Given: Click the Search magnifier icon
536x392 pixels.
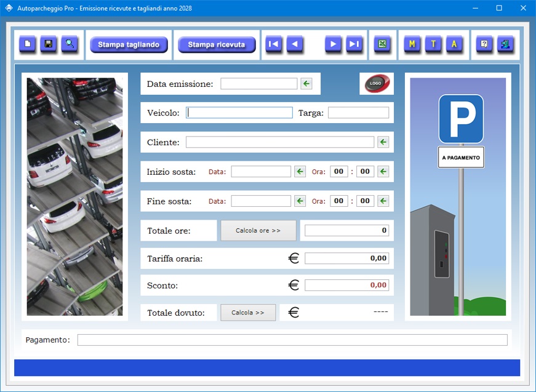Looking at the screenshot, I should coord(70,44).
